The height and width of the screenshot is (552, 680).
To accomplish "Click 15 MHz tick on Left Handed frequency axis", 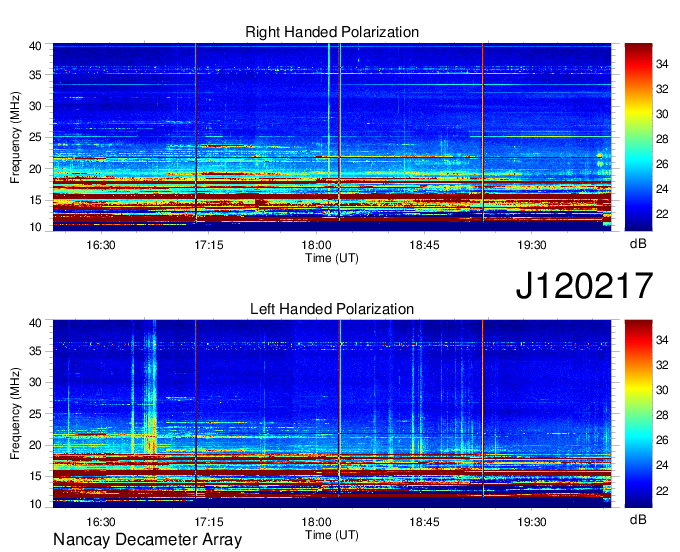I will coord(36,477).
